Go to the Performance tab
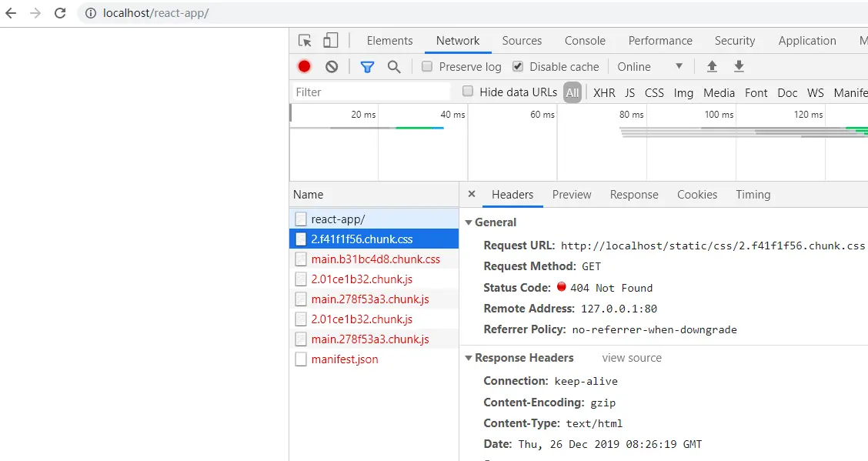The width and height of the screenshot is (868, 461). click(x=660, y=40)
